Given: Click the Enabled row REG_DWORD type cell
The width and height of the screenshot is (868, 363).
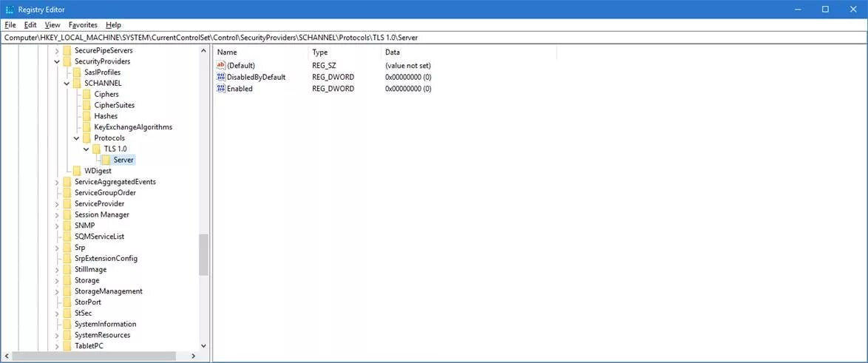Looking at the screenshot, I should [x=333, y=89].
